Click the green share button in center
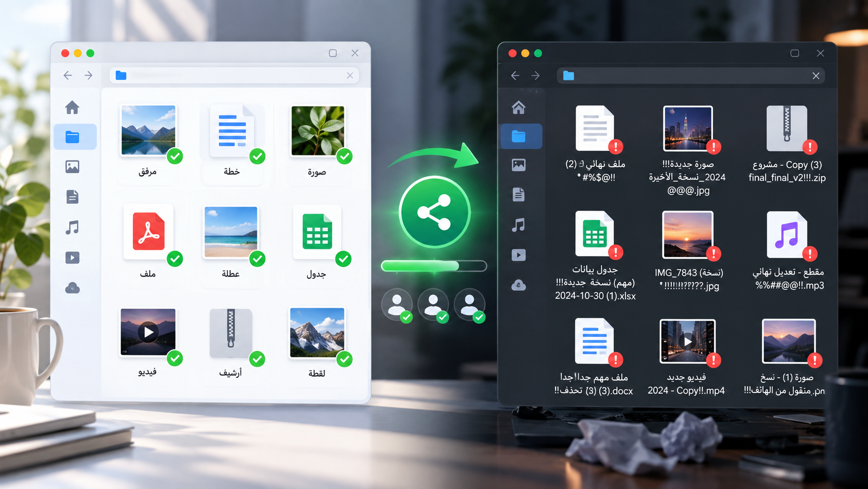This screenshot has width=868, height=489. pyautogui.click(x=435, y=212)
